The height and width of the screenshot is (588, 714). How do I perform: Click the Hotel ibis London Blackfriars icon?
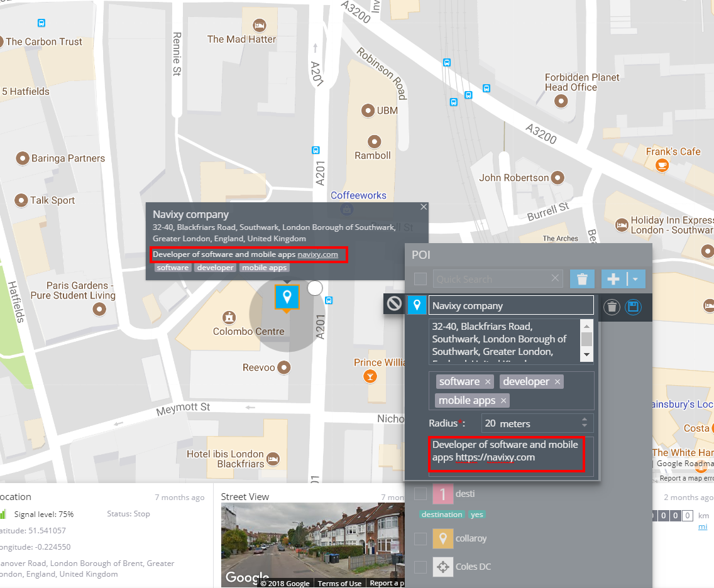(273, 459)
